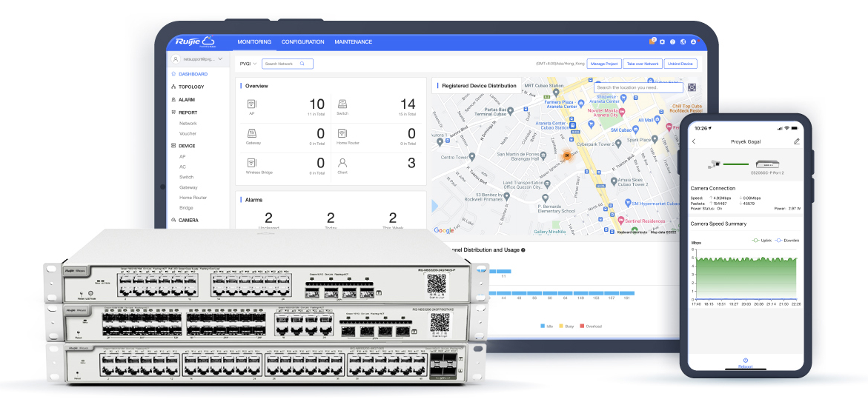The image size is (868, 402).
Task: Tap the edit pencil icon on phone
Action: (797, 141)
